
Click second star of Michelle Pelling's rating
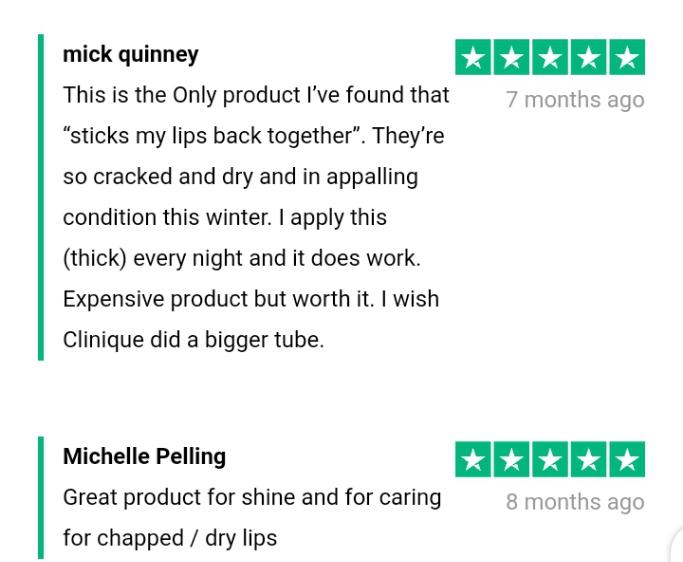pyautogui.click(x=511, y=459)
